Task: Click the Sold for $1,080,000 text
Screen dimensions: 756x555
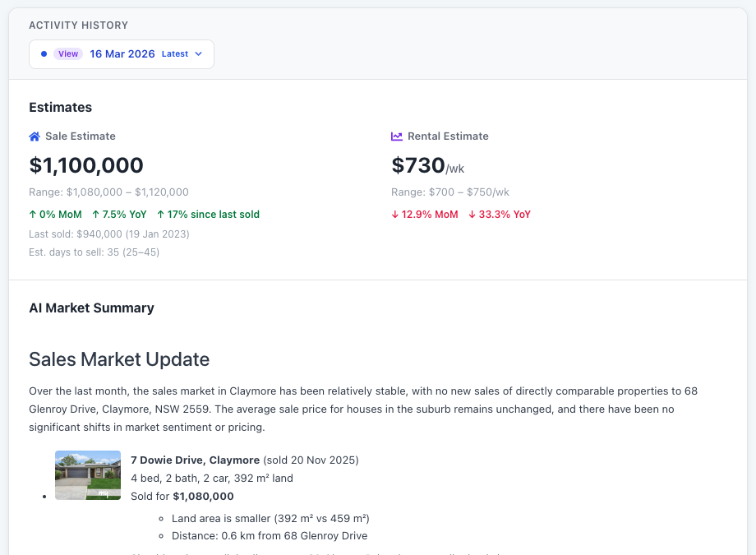Action: (x=182, y=497)
